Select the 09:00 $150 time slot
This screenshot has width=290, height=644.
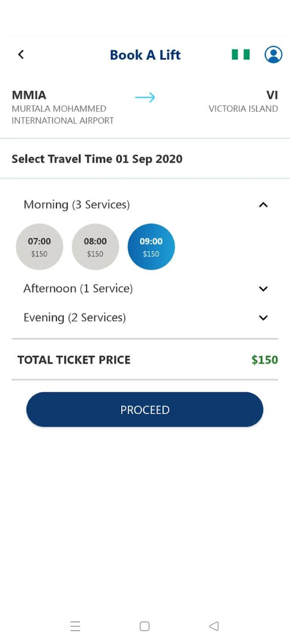[151, 247]
